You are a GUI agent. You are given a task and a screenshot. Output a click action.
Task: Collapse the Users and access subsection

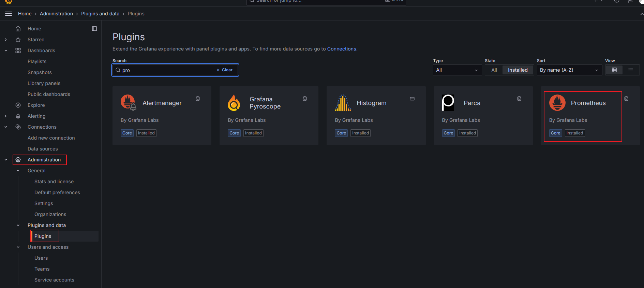click(x=18, y=247)
